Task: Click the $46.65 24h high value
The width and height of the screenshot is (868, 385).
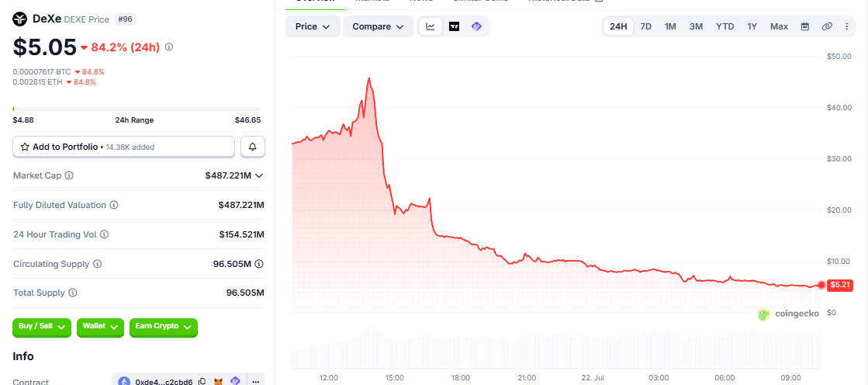Action: point(247,120)
